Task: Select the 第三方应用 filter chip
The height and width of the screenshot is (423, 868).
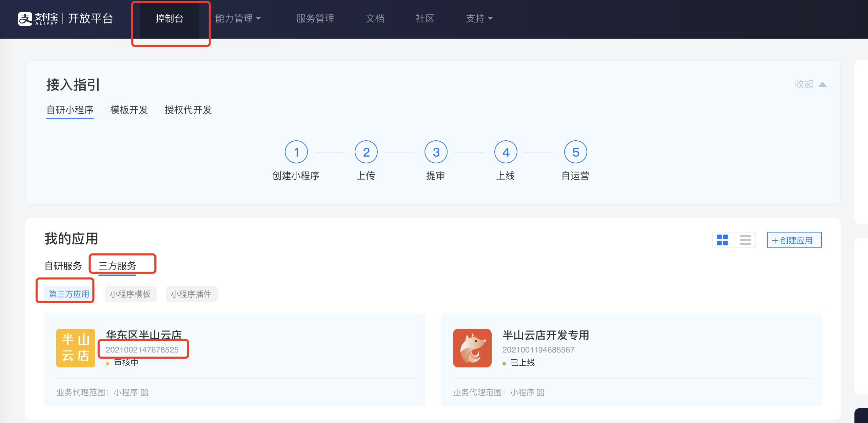Action: pos(69,294)
